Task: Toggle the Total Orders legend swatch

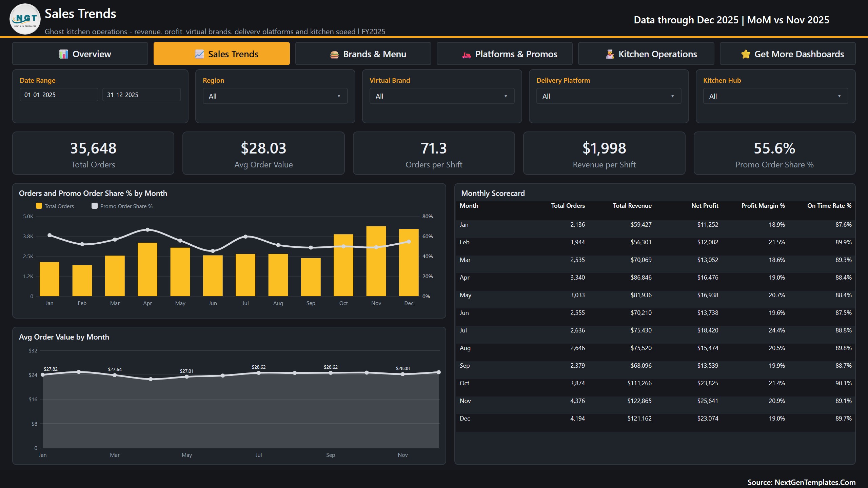Action: click(x=39, y=206)
